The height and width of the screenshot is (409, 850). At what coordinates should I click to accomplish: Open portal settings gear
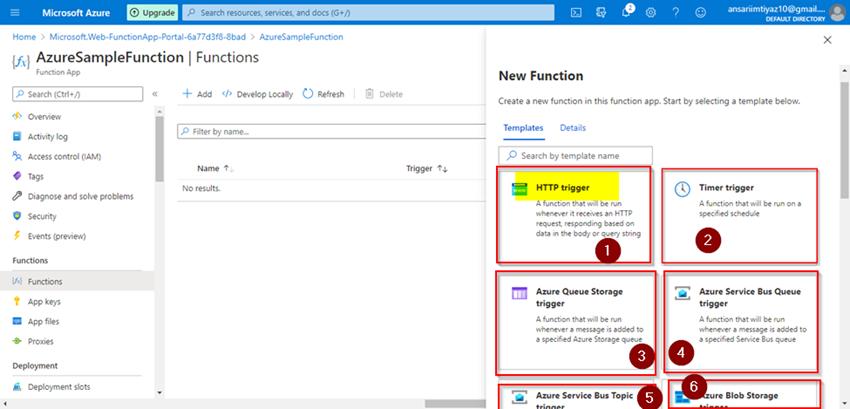[x=651, y=12]
